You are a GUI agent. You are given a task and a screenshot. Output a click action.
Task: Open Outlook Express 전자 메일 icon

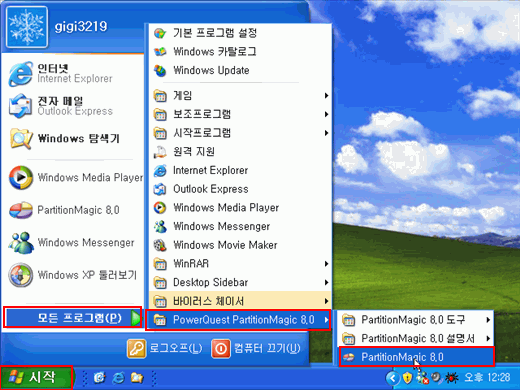click(21, 106)
